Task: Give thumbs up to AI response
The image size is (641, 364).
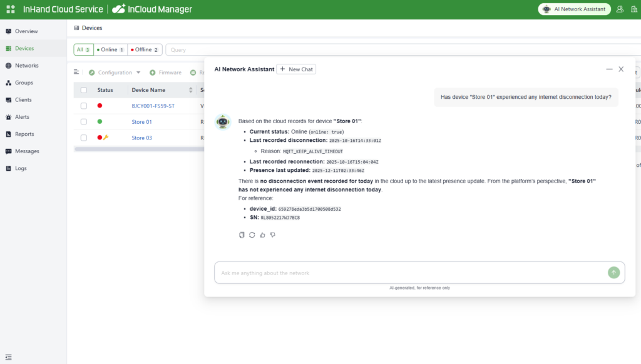Action: tap(262, 235)
